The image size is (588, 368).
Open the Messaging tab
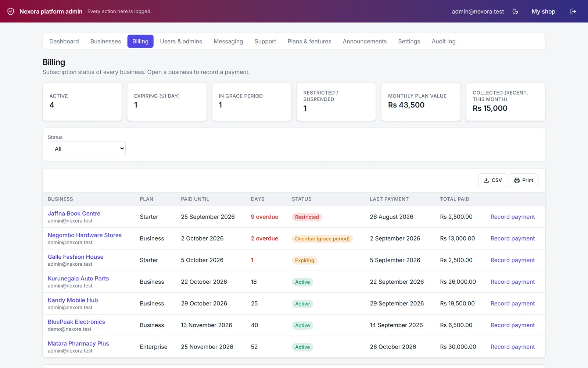coord(228,41)
